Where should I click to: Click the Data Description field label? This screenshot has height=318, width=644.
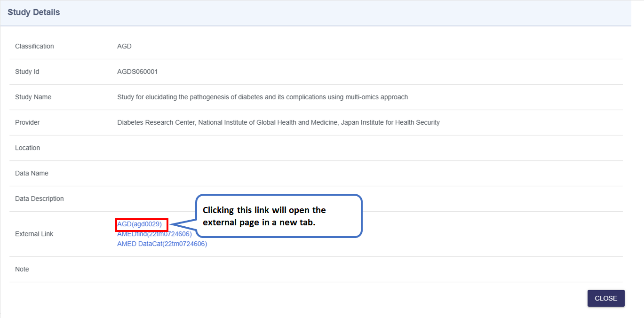coord(39,199)
